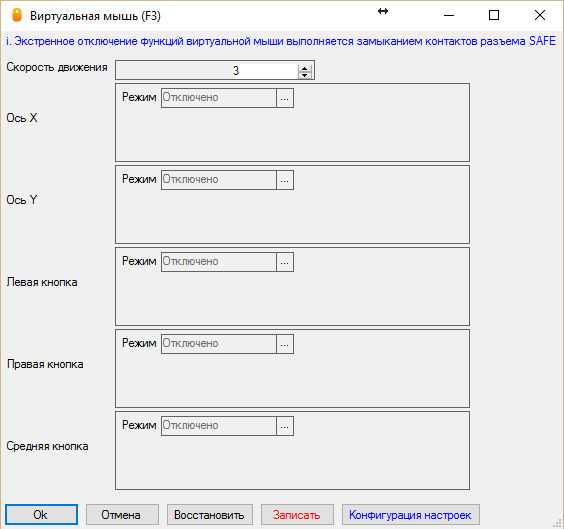564x529 pixels.
Task: Click the Ось Y Режим field
Action: [x=219, y=180]
